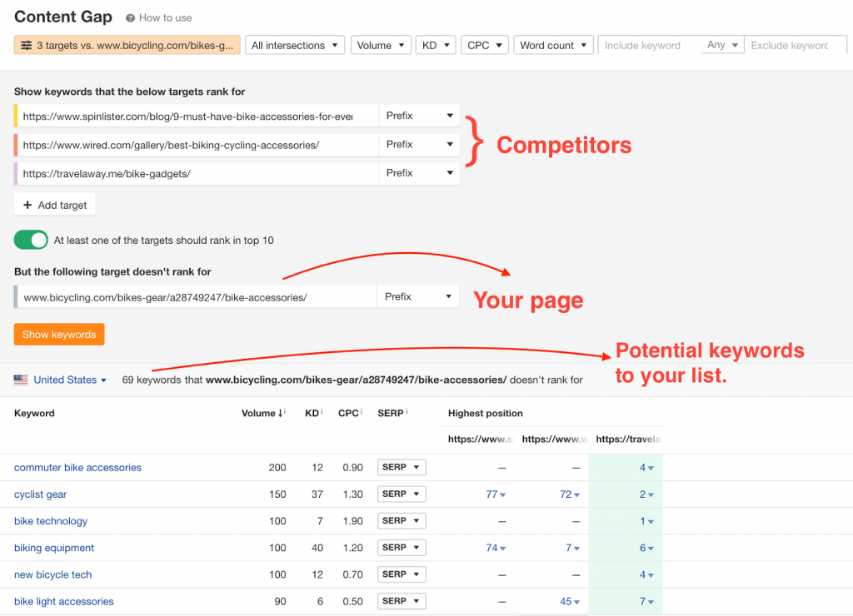This screenshot has width=853, height=616.
Task: Open SERP dropdown for bike light accessories
Action: 402,601
